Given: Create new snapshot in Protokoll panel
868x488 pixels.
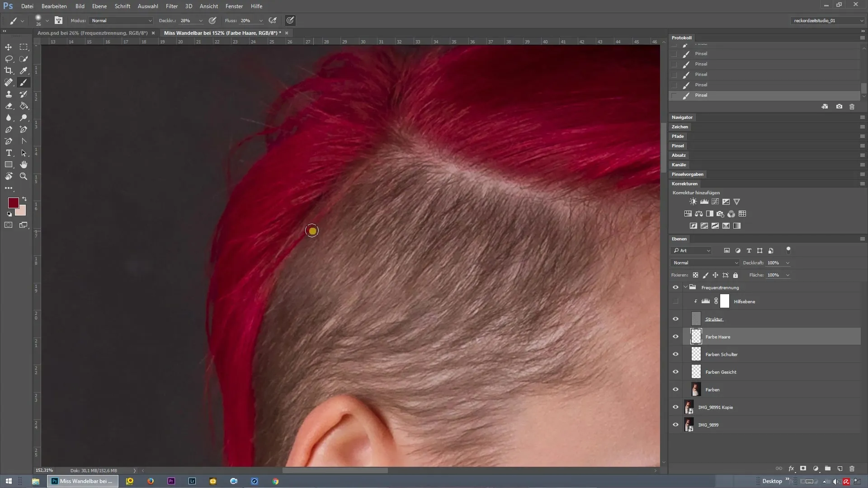Looking at the screenshot, I should coord(839,107).
